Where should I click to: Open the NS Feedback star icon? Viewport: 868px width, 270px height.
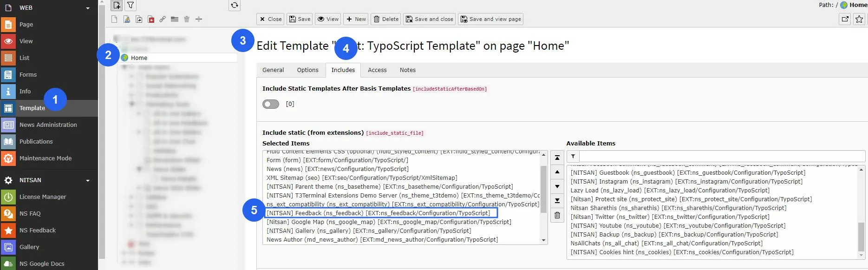pos(8,230)
